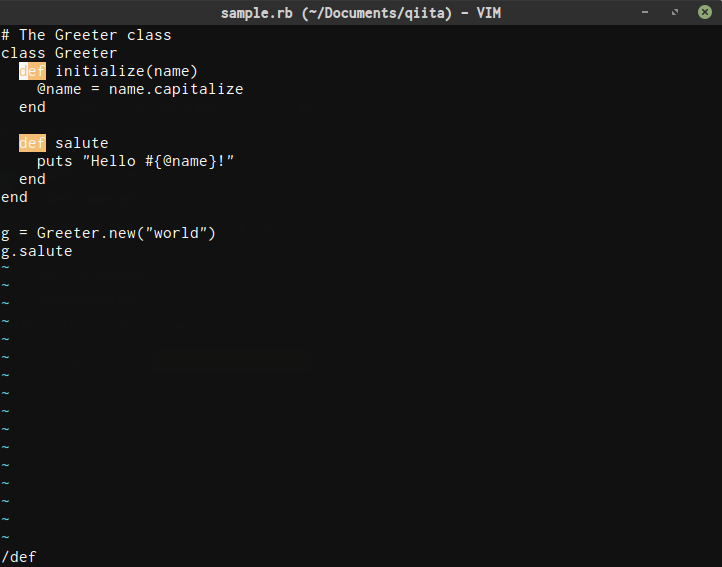722x567 pixels.
Task: Click the end closing the class
Action: click(14, 197)
